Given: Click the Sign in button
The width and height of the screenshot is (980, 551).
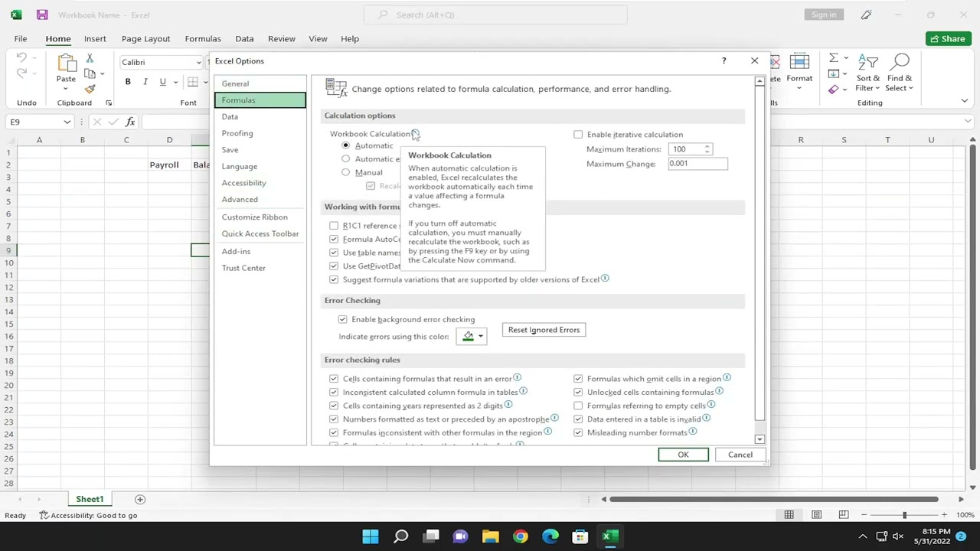Looking at the screenshot, I should [x=824, y=15].
